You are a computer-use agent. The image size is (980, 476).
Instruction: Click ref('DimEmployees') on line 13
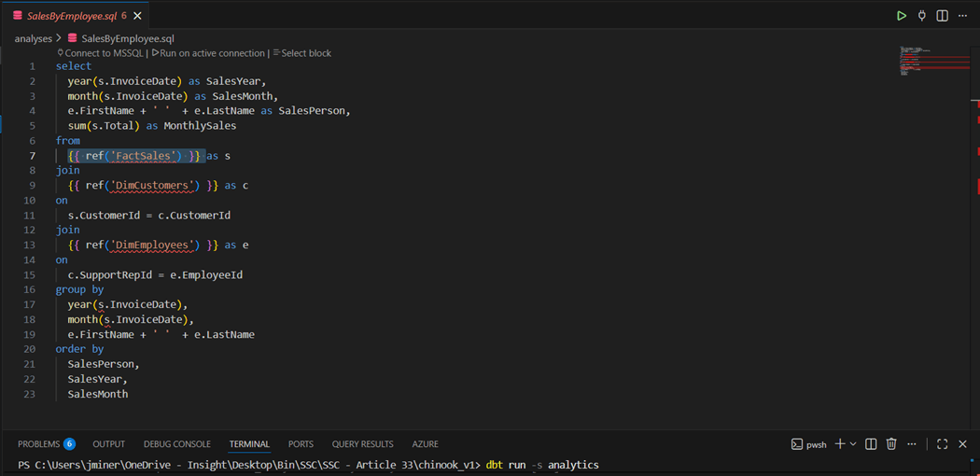pyautogui.click(x=143, y=245)
